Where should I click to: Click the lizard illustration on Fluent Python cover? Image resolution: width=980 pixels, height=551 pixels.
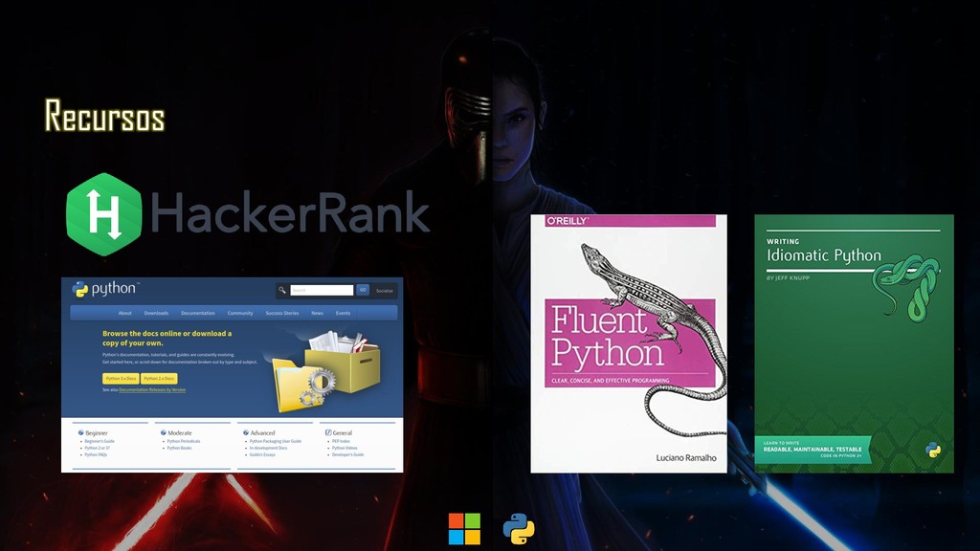(x=655, y=338)
